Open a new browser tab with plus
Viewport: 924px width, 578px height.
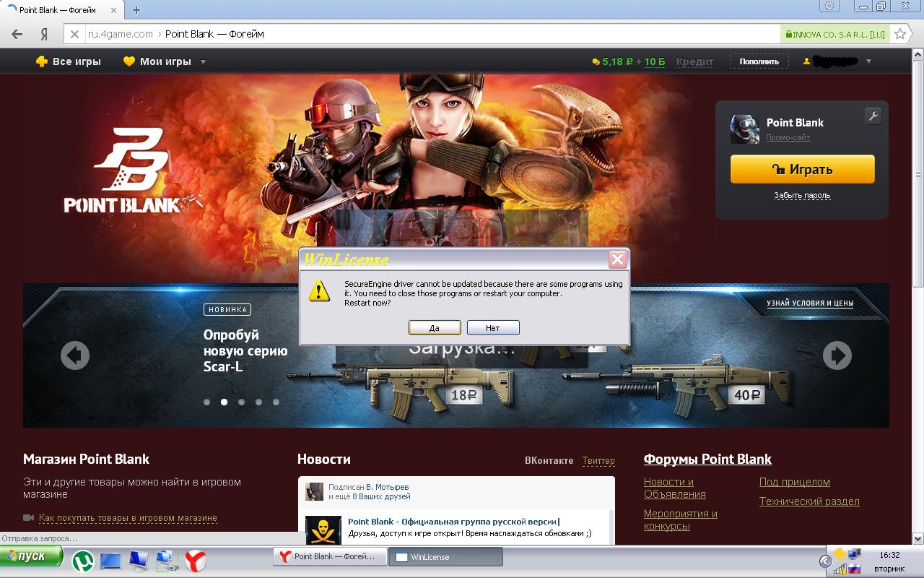point(136,10)
